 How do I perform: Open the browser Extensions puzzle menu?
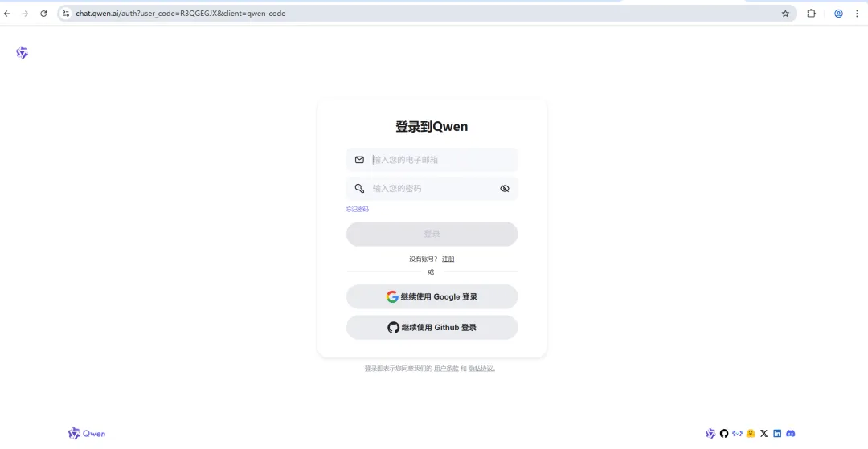point(811,14)
